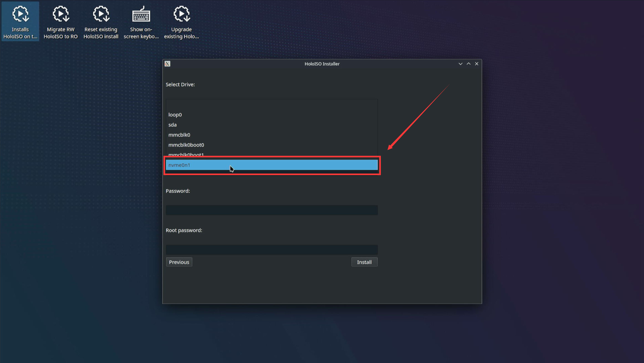Viewport: 644px width, 363px height.
Task: Open the Installs HoloISO desktop icon
Action: pyautogui.click(x=20, y=22)
